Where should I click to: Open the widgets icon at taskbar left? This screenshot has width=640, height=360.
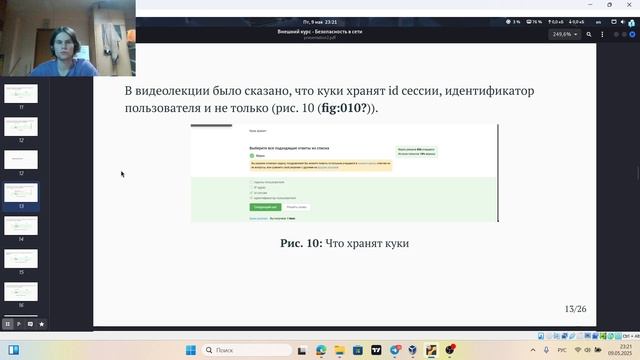(x=13, y=350)
